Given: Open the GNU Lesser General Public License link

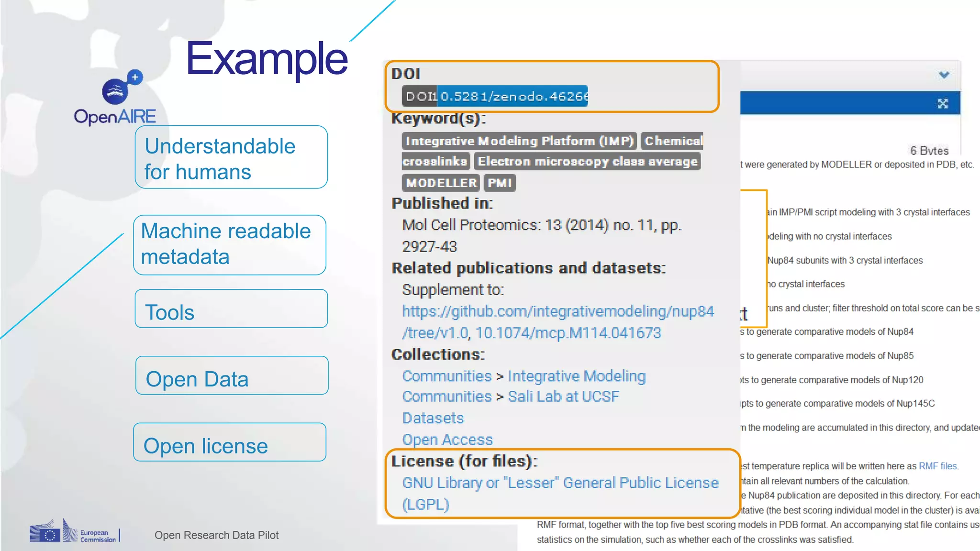Looking at the screenshot, I should pyautogui.click(x=560, y=493).
